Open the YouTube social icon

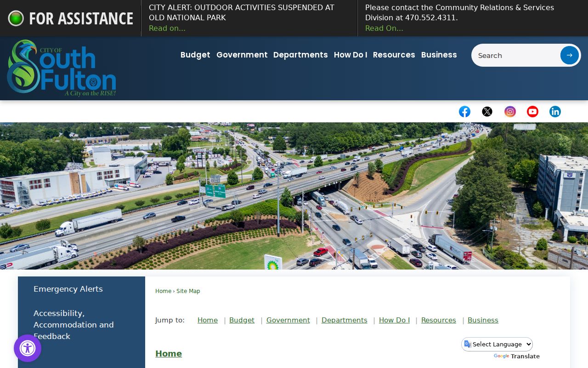point(532,112)
